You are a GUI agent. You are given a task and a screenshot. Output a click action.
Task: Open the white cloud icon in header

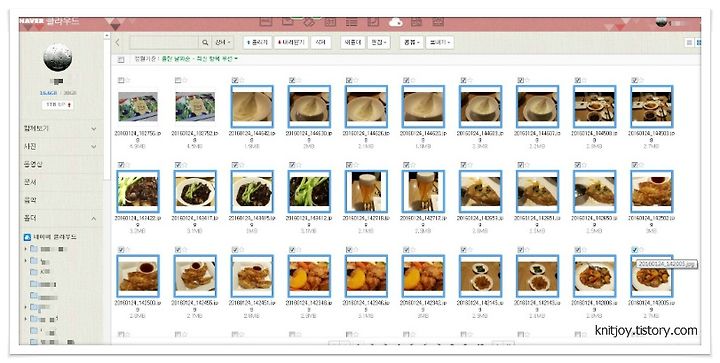click(x=395, y=22)
